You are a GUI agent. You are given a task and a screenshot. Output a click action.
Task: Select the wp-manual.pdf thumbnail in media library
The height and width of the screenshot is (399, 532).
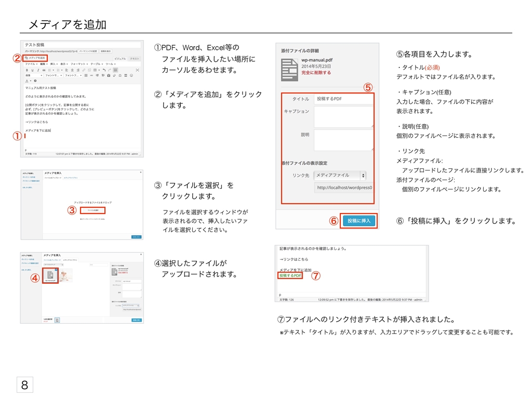50,275
